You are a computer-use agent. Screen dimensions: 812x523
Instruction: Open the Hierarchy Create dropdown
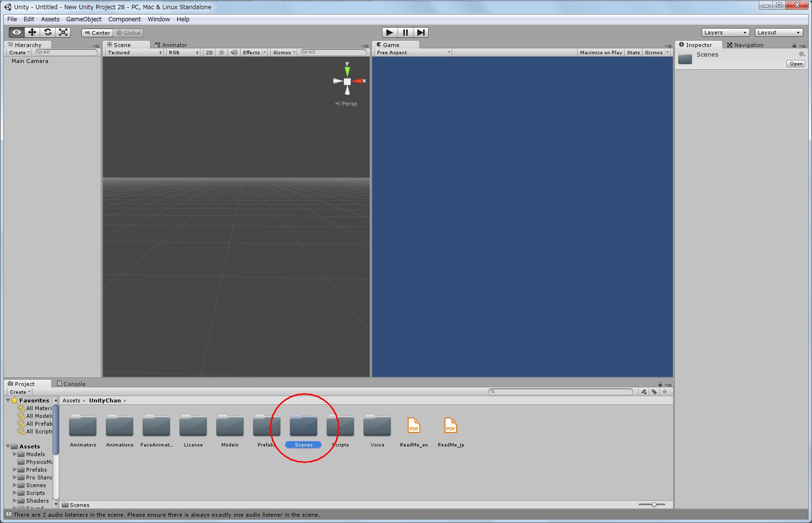point(20,52)
